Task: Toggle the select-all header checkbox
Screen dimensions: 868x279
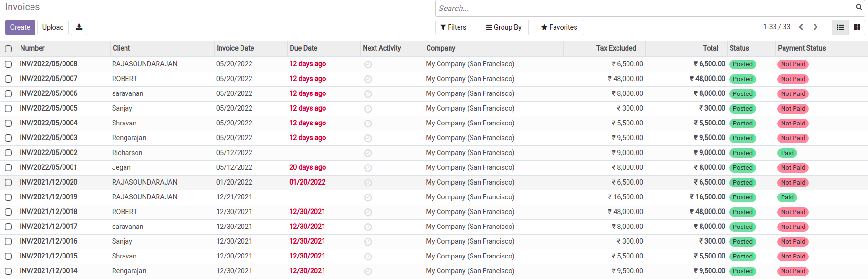Action: (x=9, y=49)
